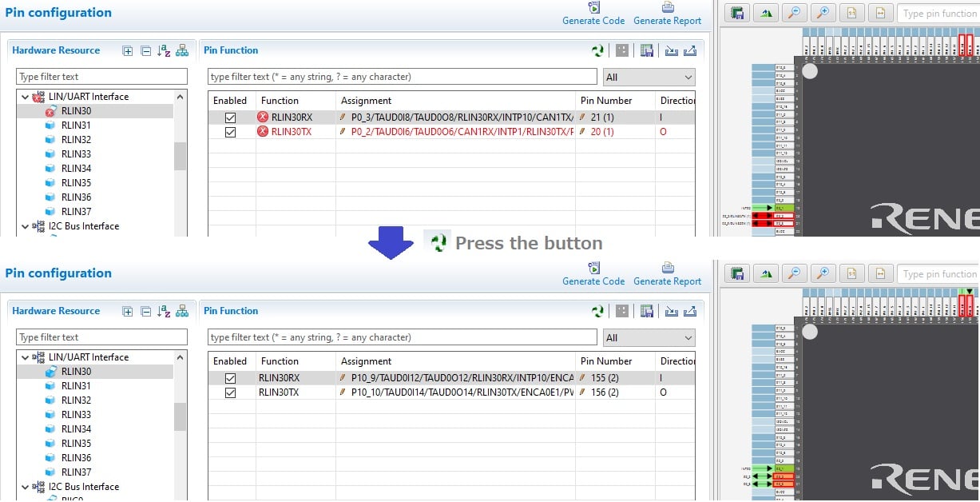Collapse the I2C Bus Interface node in the lower tree
The width and height of the screenshot is (980, 502).
25,487
